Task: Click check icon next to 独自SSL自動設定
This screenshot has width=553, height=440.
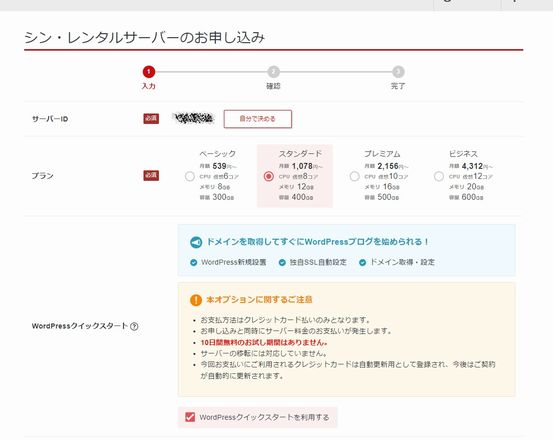Action: [x=282, y=262]
